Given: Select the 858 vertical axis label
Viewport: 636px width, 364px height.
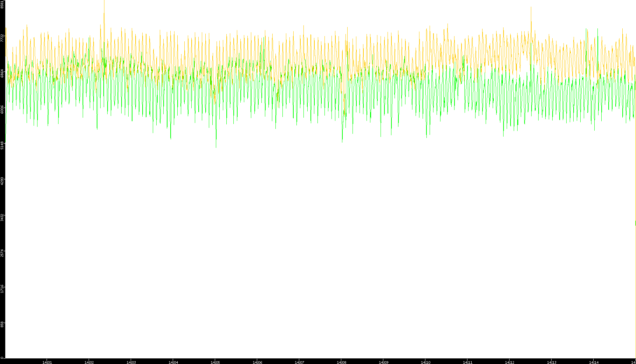Looking at the screenshot, I should click(2, 324).
